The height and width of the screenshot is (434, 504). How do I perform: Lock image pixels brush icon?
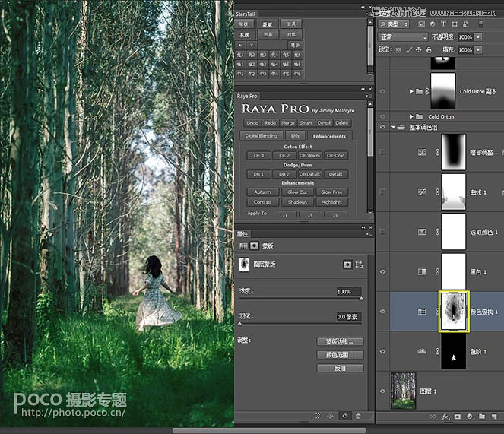pos(408,50)
